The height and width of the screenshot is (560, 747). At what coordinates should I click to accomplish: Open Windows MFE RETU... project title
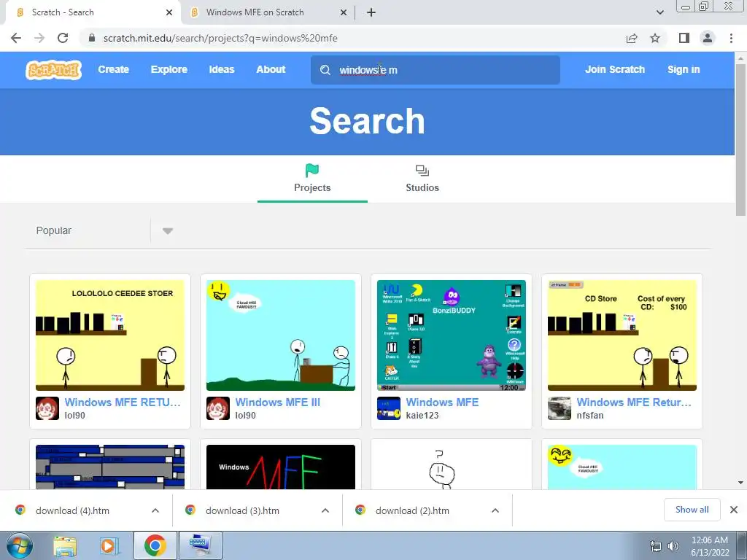(123, 402)
